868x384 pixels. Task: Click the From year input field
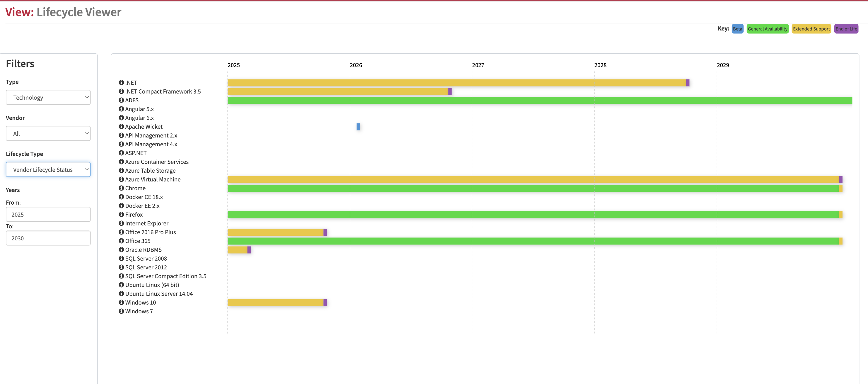click(48, 214)
